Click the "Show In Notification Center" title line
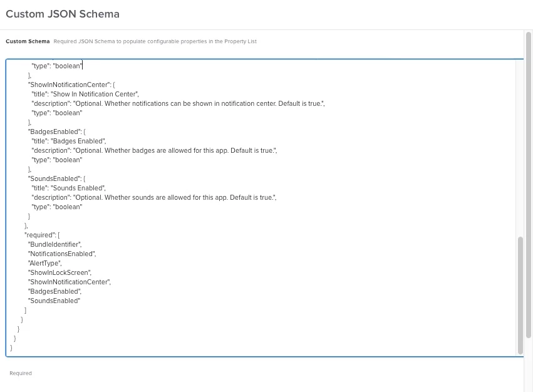The image size is (533, 392). click(x=85, y=94)
